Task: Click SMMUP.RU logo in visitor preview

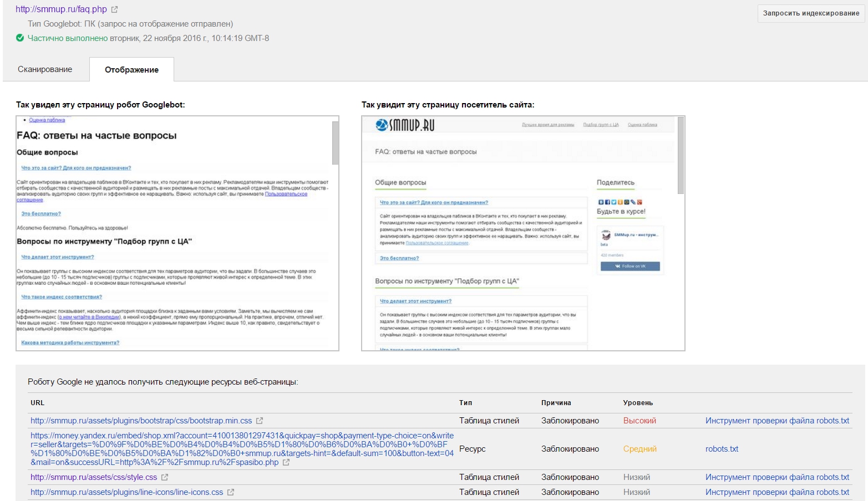Action: coord(405,125)
